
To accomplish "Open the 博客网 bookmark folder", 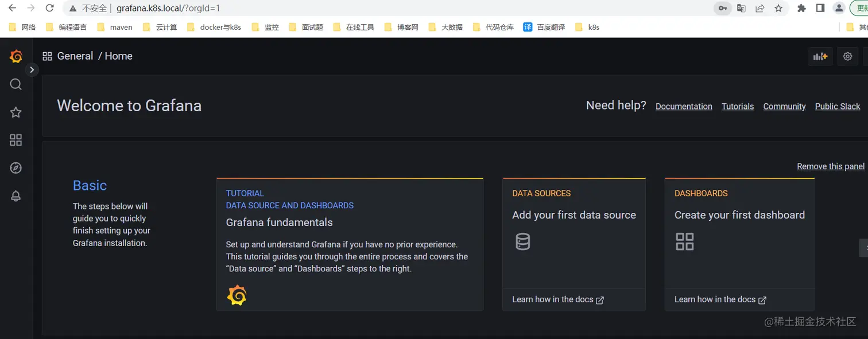I will 401,27.
